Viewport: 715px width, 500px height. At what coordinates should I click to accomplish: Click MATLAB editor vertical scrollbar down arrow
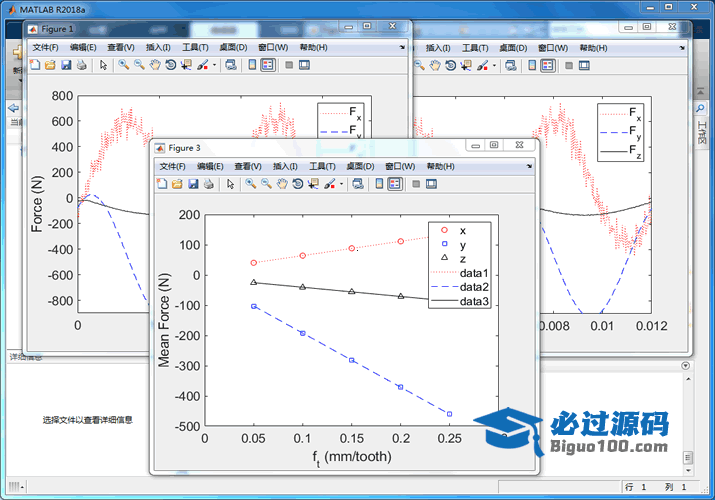(688, 471)
